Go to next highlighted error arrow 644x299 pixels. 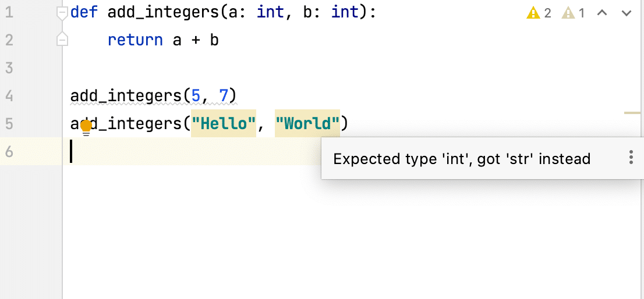(x=627, y=13)
